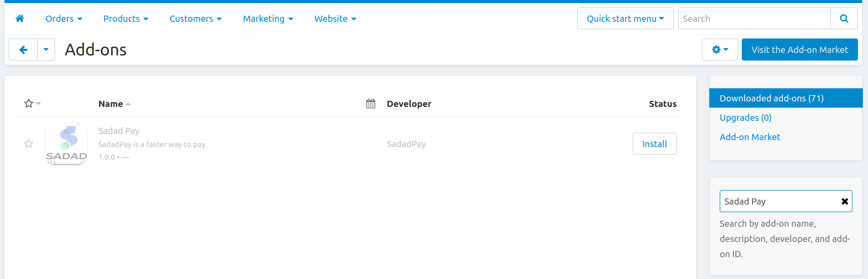The image size is (868, 279).
Task: Mark Sadad Pay as favorite
Action: pos(29,143)
